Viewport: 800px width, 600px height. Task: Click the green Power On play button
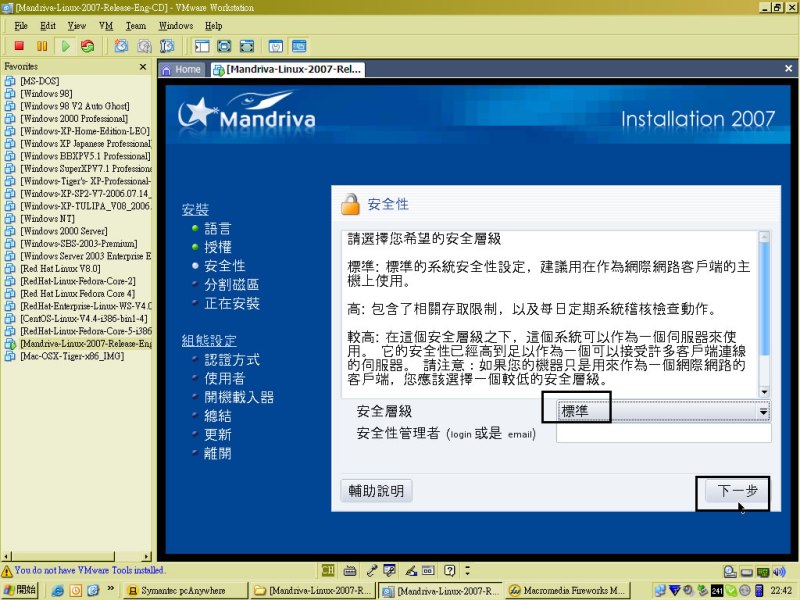click(65, 46)
